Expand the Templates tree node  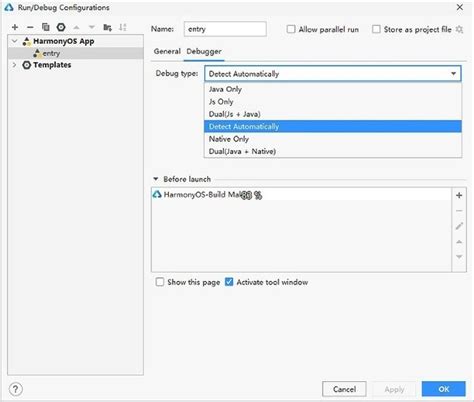pyautogui.click(x=14, y=65)
